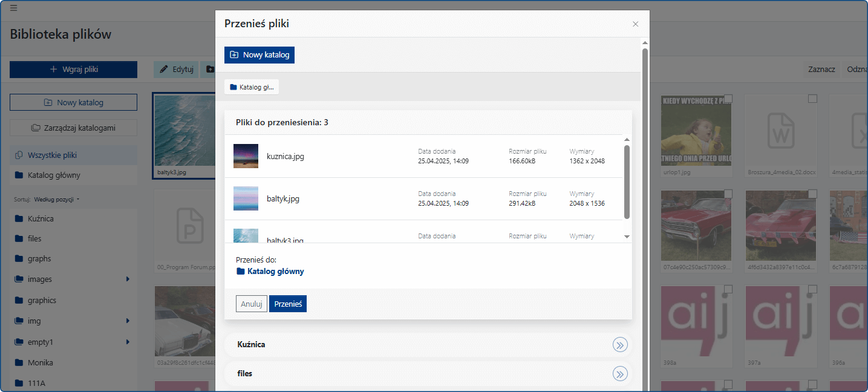This screenshot has height=392, width=868.
Task: Close the Przenieś pliki dialog
Action: [635, 24]
